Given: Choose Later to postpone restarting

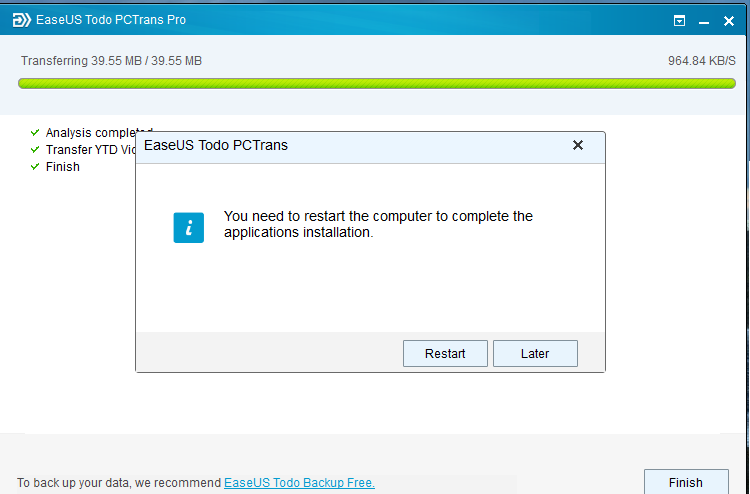Looking at the screenshot, I should [535, 353].
